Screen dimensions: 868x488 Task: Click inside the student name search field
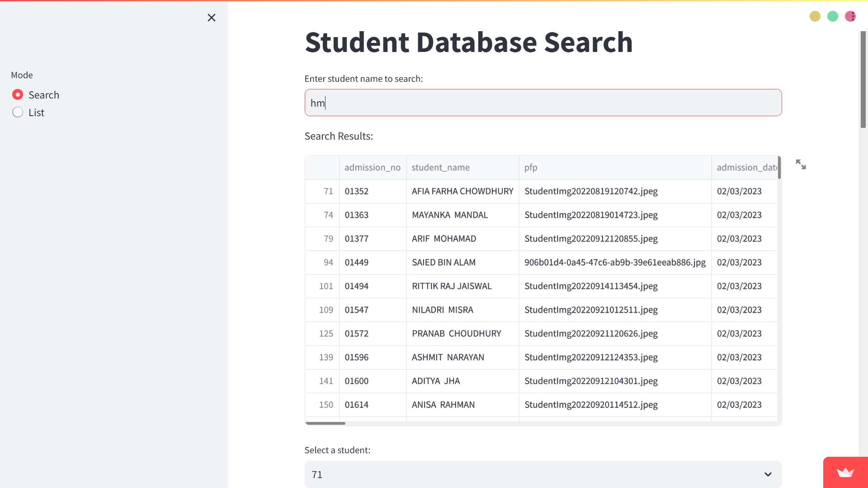[542, 103]
